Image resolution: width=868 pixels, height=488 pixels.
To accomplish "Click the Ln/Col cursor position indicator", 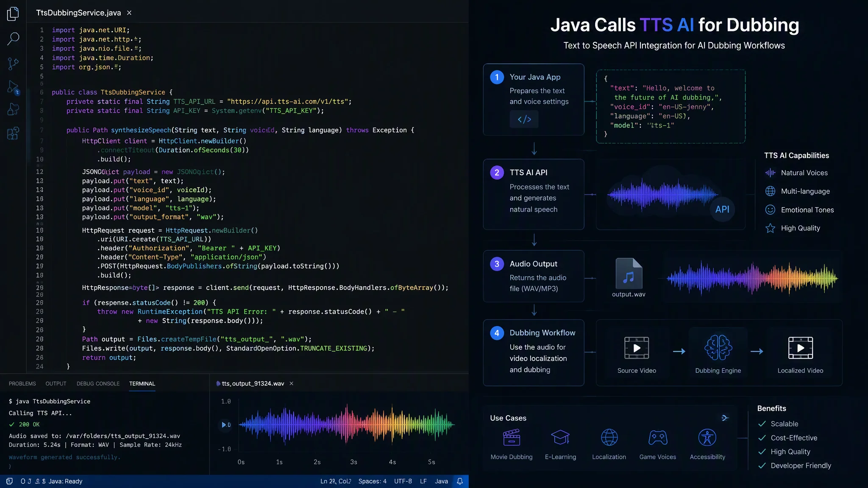I will pos(336,481).
